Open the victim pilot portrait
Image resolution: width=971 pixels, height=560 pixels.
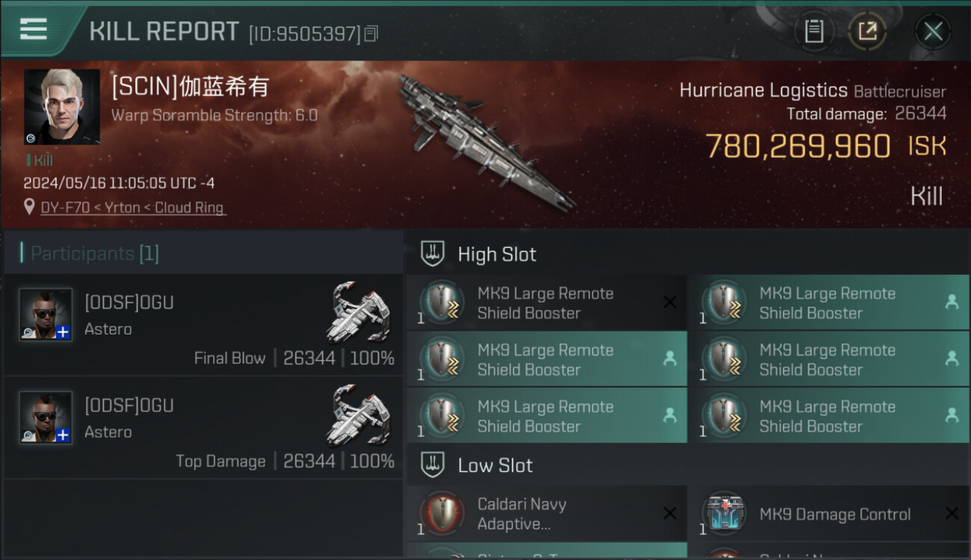[62, 107]
